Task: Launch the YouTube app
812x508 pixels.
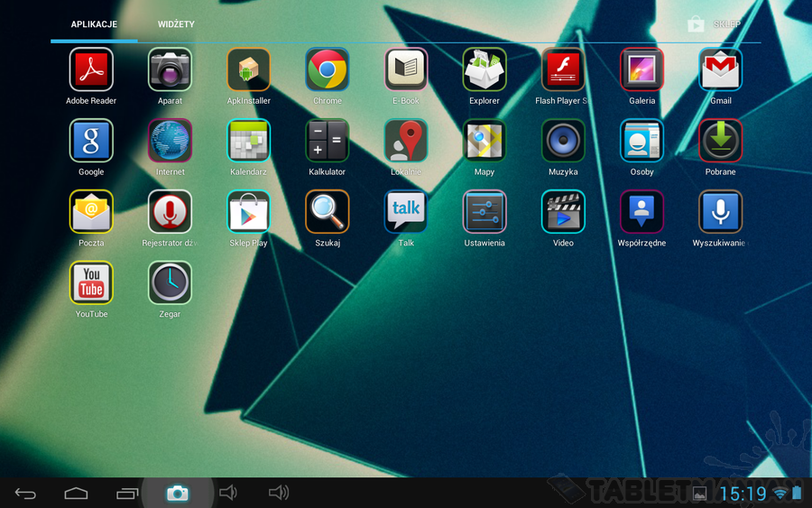Action: point(91,282)
